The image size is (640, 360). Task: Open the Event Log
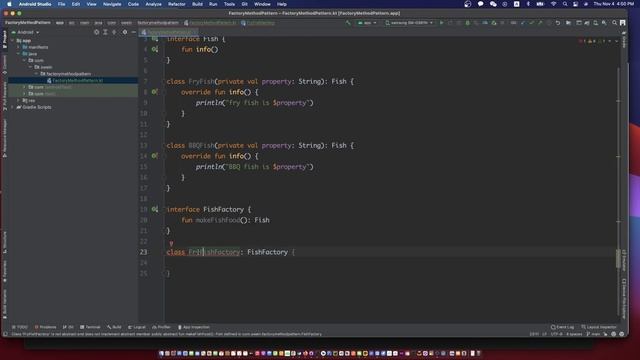(x=562, y=327)
